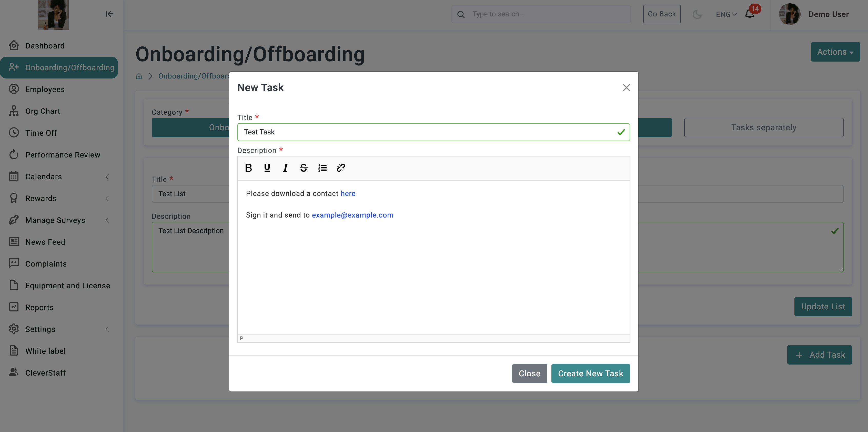Close the New Task dialog with X

pos(626,88)
